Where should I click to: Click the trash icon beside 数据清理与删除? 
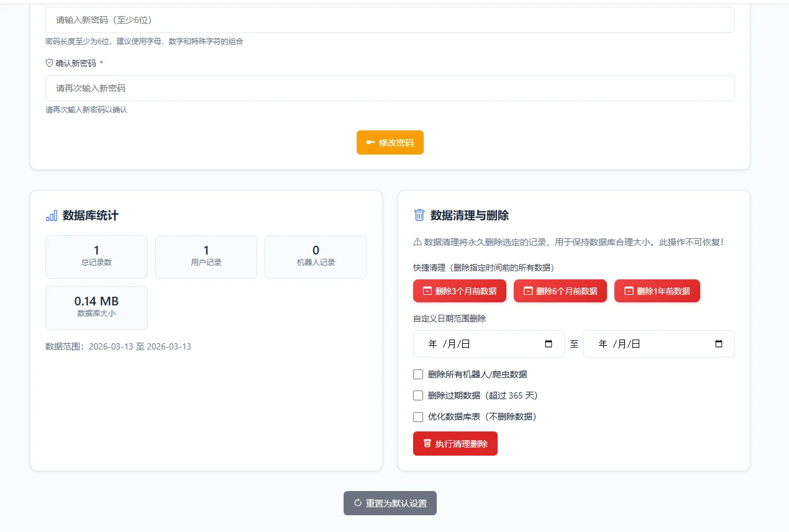click(x=419, y=215)
